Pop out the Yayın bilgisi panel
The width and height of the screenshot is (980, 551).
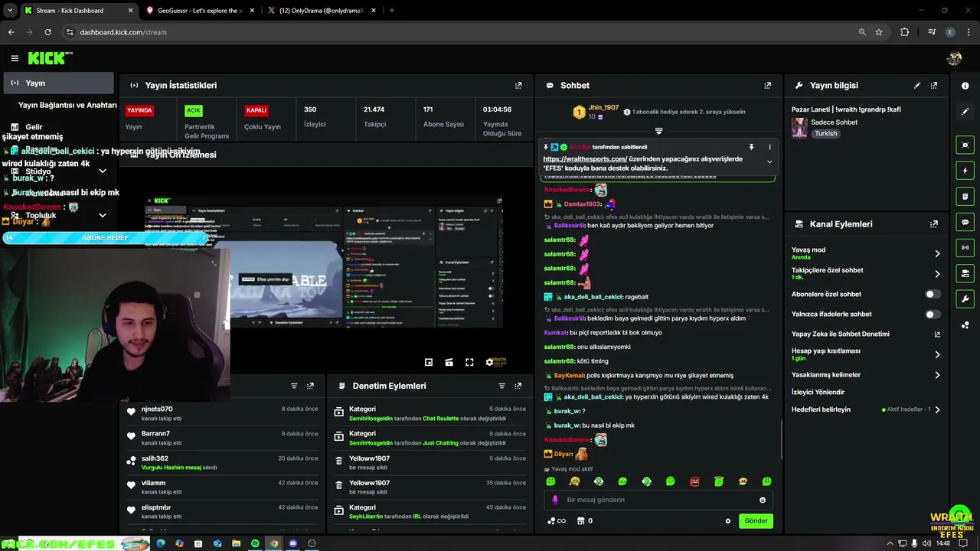tap(934, 86)
